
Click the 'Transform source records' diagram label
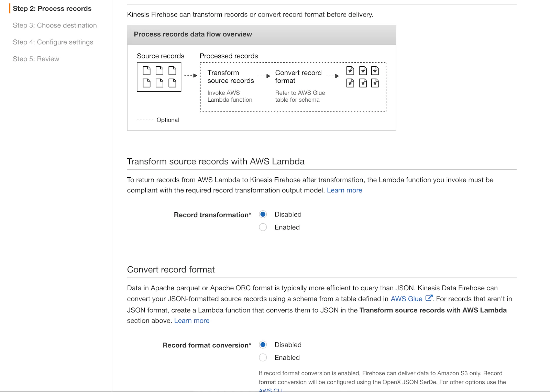[231, 77]
